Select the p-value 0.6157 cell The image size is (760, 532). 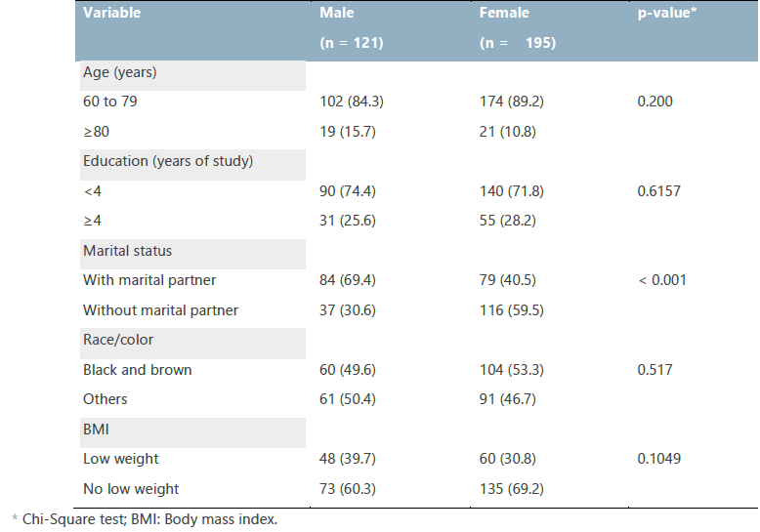(x=658, y=191)
